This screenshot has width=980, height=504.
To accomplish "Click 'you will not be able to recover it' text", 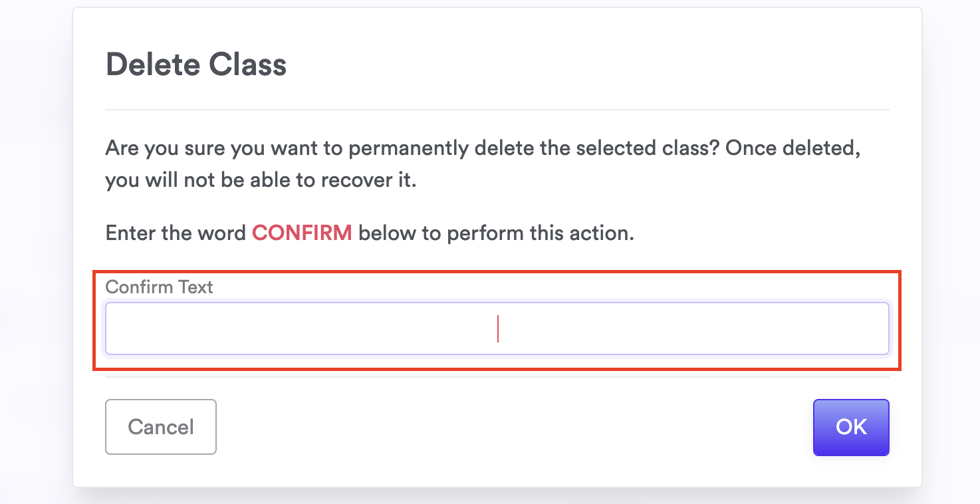I will coord(261,181).
